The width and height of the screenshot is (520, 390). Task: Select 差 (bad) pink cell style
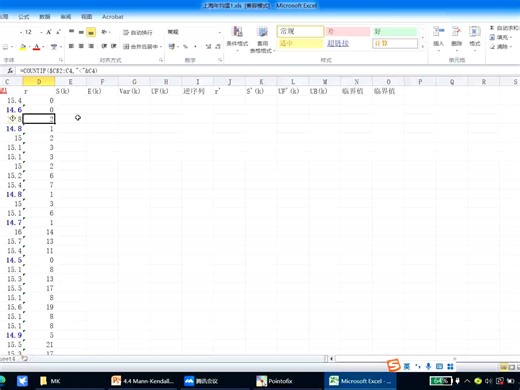[x=348, y=31]
